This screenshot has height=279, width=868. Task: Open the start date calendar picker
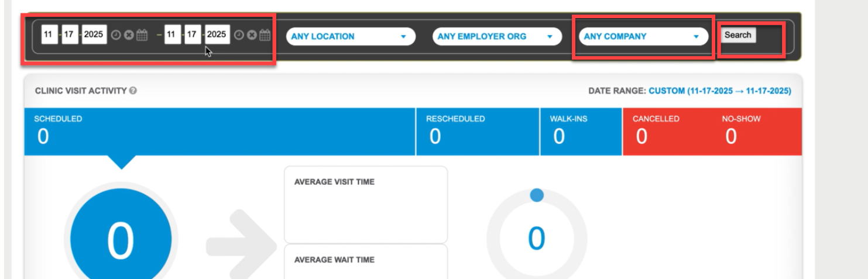coord(142,35)
